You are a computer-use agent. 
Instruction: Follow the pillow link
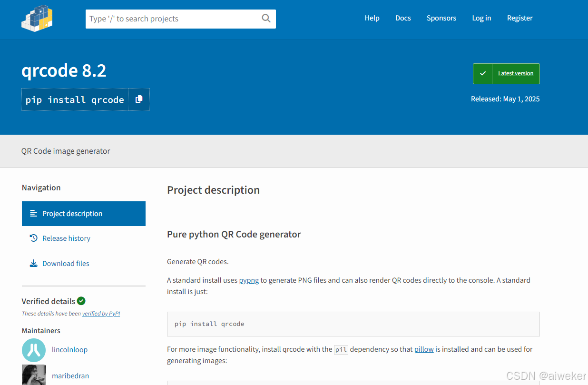[424, 349]
